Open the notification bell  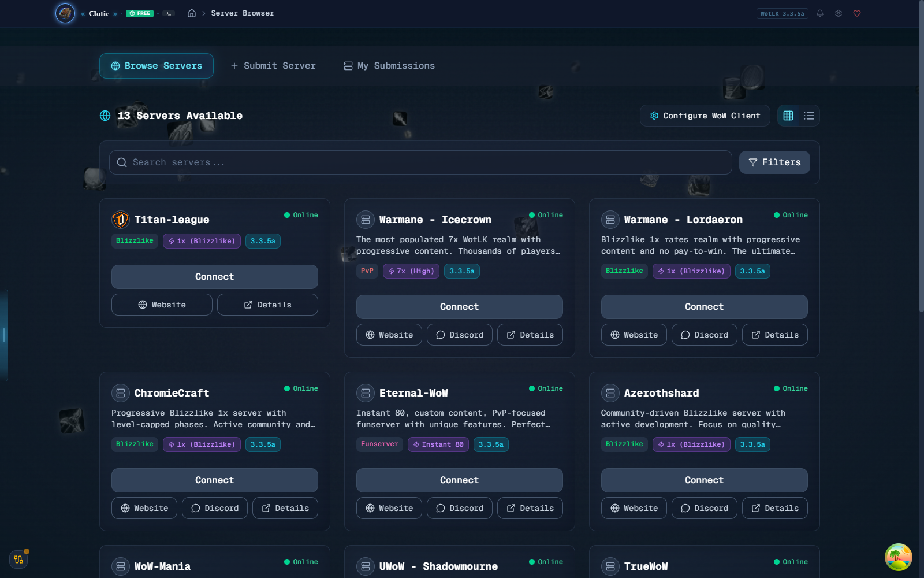(819, 13)
